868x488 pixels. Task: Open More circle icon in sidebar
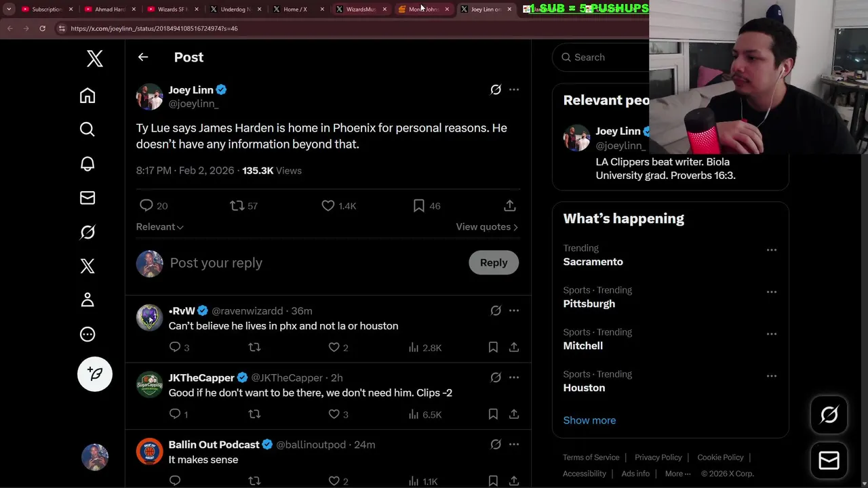pos(87,334)
